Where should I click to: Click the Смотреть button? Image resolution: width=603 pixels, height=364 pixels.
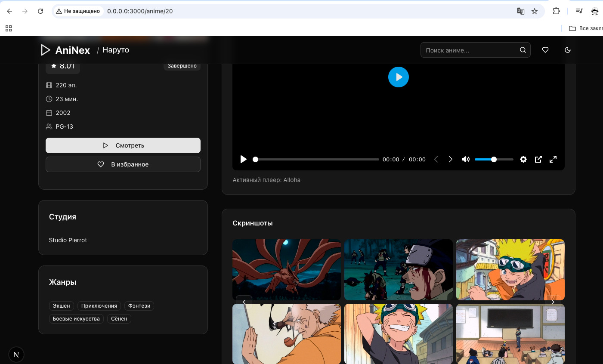click(x=123, y=145)
